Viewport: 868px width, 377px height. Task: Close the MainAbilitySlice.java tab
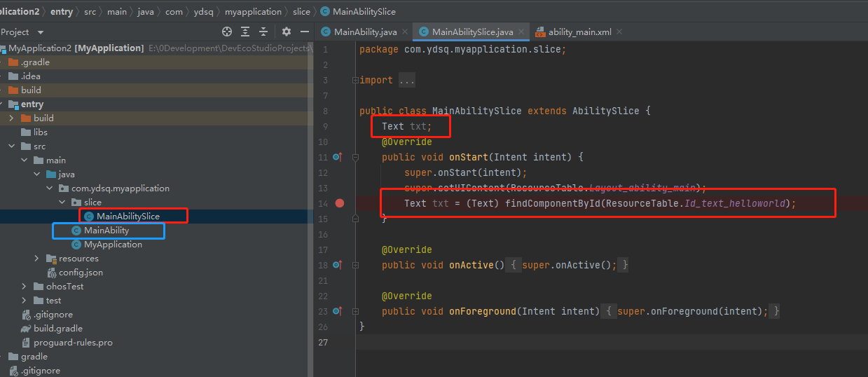point(521,32)
